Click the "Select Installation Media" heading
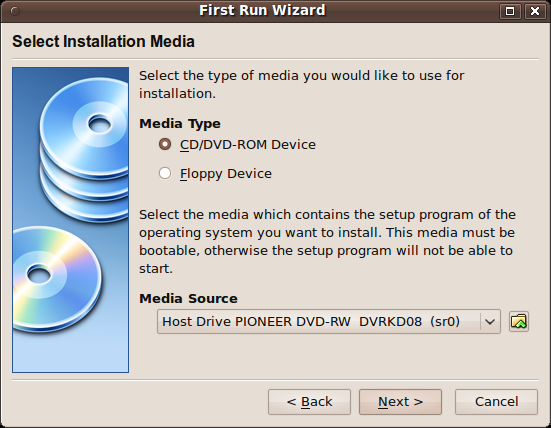Image resolution: width=551 pixels, height=428 pixels. pyautogui.click(x=103, y=41)
